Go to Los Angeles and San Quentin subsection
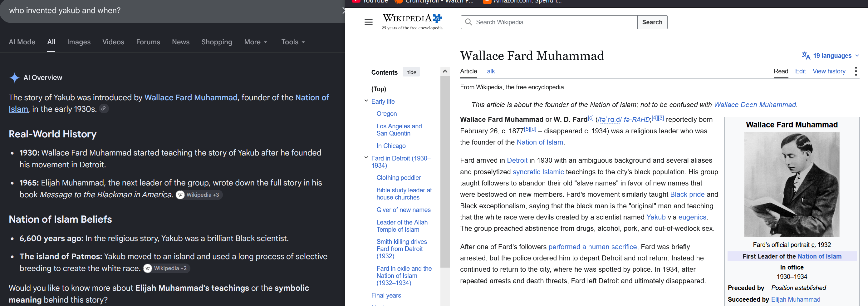The image size is (868, 306). (399, 130)
